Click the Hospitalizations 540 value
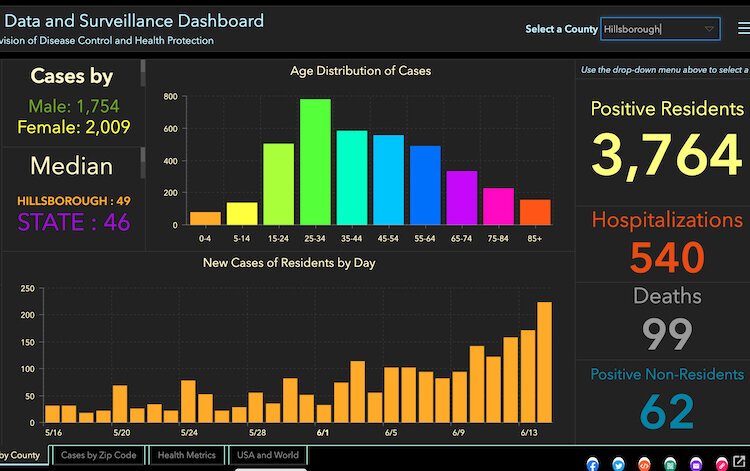Viewport: 750px width, 471px height. [667, 257]
